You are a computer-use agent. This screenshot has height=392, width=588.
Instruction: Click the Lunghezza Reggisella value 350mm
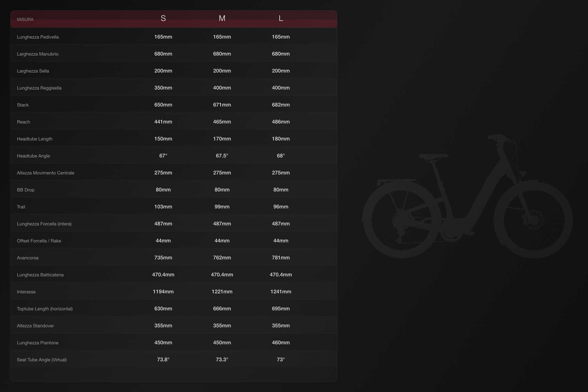[x=163, y=88]
